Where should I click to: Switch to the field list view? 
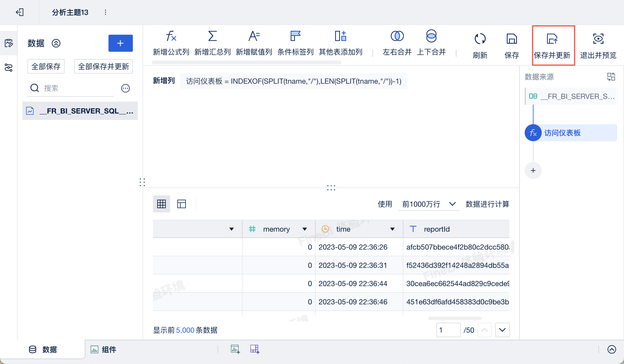182,204
